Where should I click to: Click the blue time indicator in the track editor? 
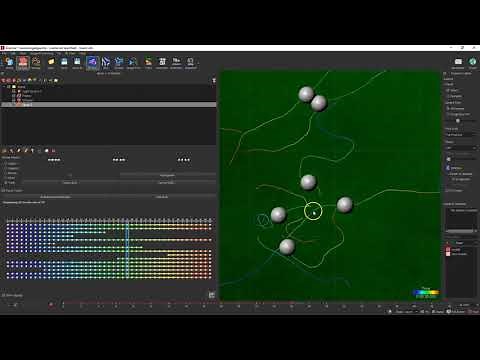click(127, 250)
